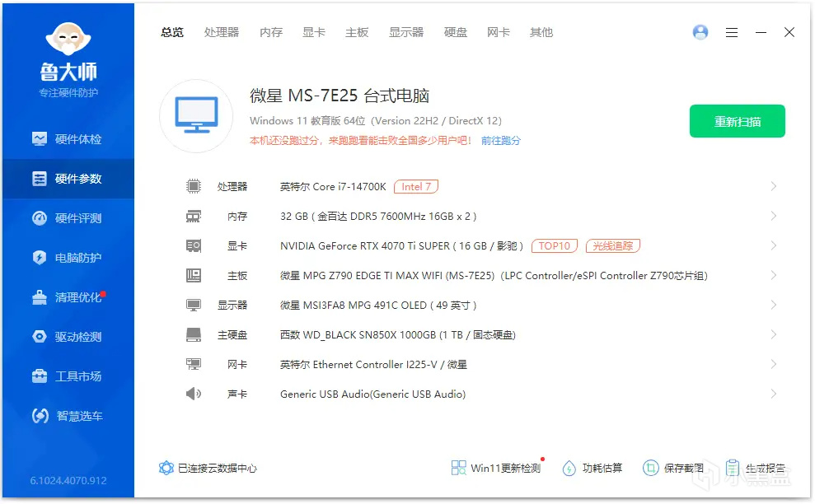
Task: Click the display monitor row icon
Action: pyautogui.click(x=194, y=305)
